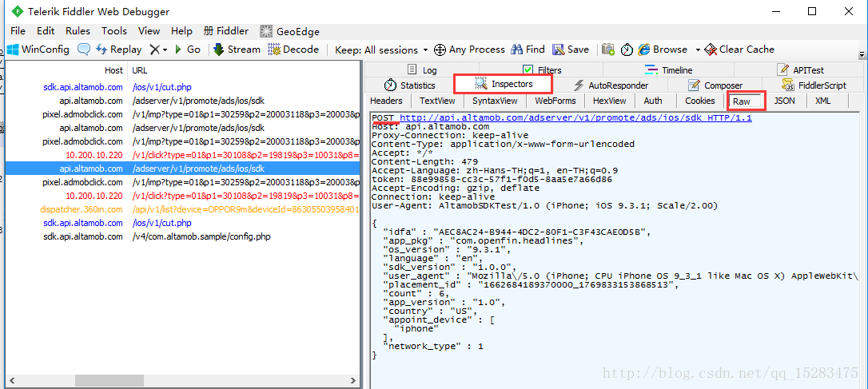Replay the selected session
Screen dimensions: 868x389
[x=118, y=50]
